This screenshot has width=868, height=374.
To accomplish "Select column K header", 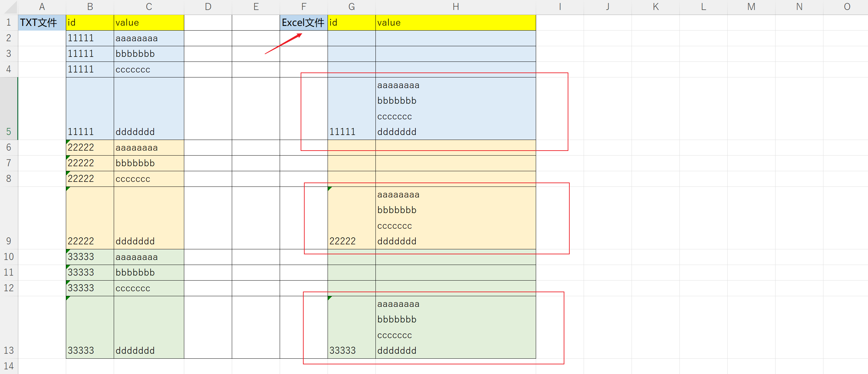I will pos(655,7).
